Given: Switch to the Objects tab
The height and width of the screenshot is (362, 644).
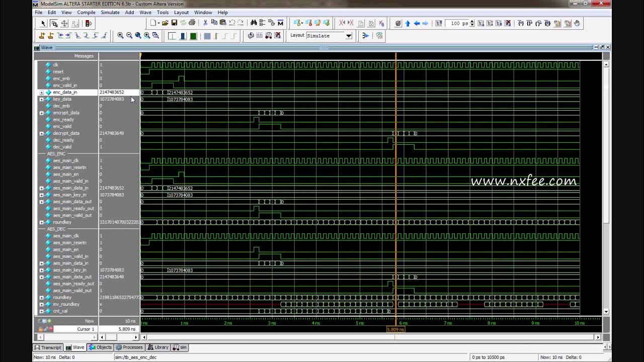Looking at the screenshot, I should [100, 347].
